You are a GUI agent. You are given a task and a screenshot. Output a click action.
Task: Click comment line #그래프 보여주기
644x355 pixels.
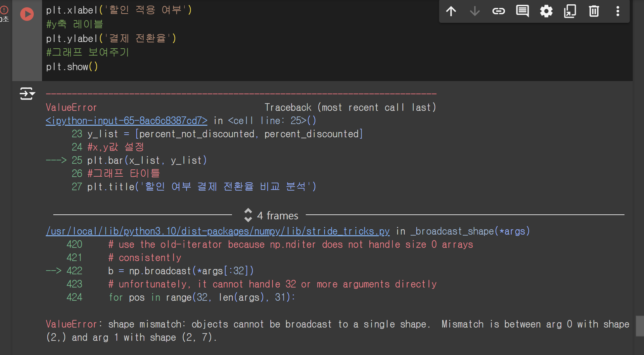click(88, 52)
